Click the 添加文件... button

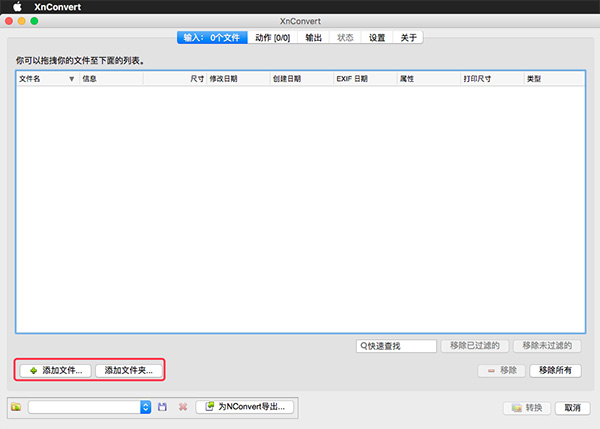tap(55, 370)
